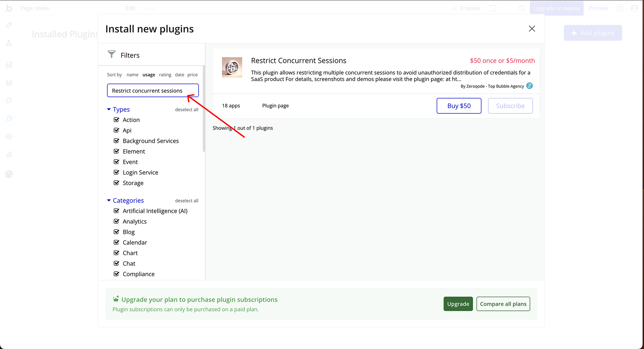Screen dimensions: 644x349
Task: Click in the plugin search field
Action: point(153,91)
